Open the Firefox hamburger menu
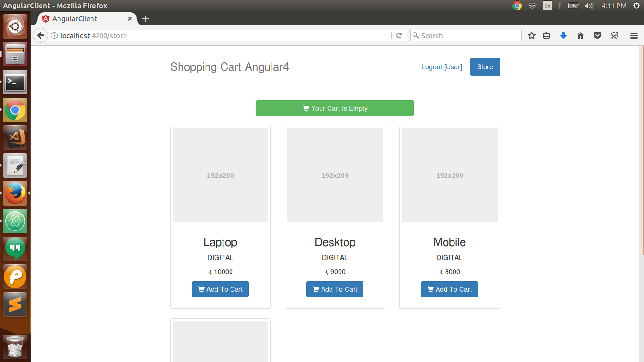 coord(634,35)
